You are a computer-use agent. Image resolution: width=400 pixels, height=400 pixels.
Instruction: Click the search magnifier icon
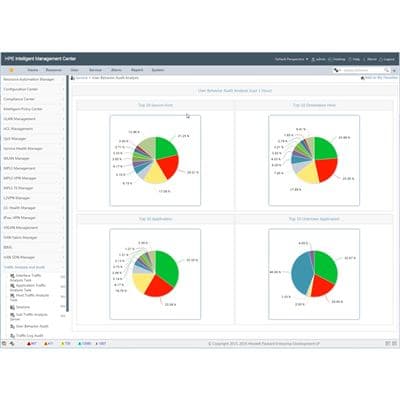coord(387,70)
